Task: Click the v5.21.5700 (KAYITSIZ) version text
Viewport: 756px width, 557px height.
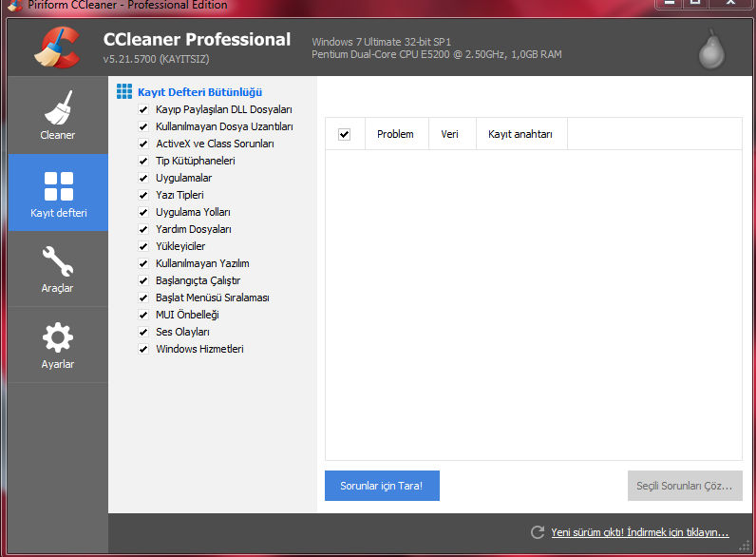Action: click(156, 59)
